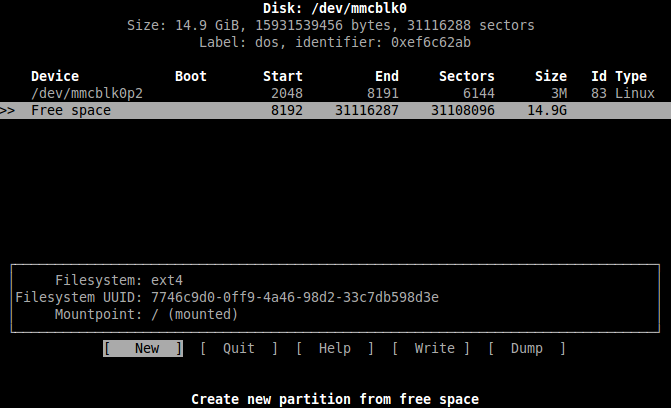Screen dimensions: 671x408
Task: Click the Linux type value
Action: [x=635, y=93]
